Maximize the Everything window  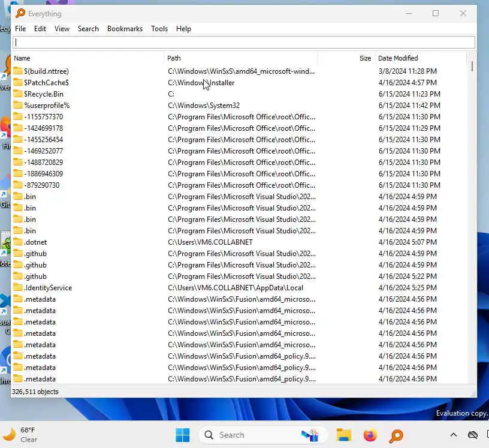[x=436, y=13]
